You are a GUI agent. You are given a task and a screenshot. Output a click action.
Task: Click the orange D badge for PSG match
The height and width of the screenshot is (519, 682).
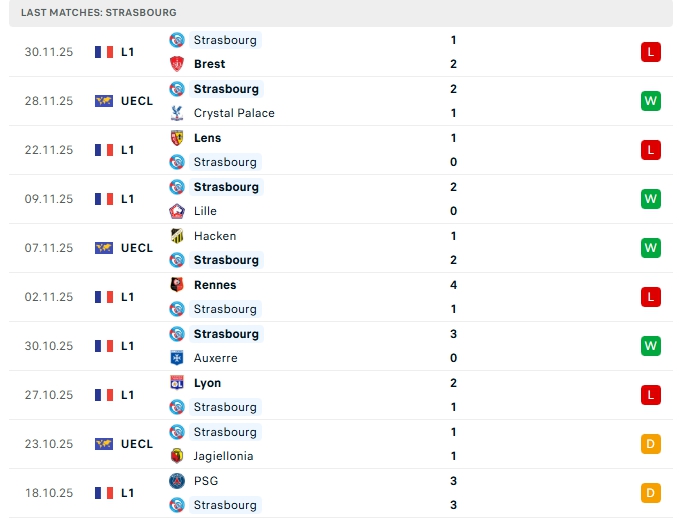651,493
